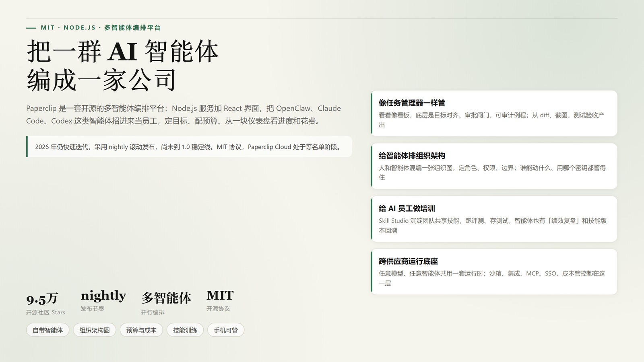
Task: Open the 像任务管理器一样管 feature card
Action: pyautogui.click(x=494, y=113)
